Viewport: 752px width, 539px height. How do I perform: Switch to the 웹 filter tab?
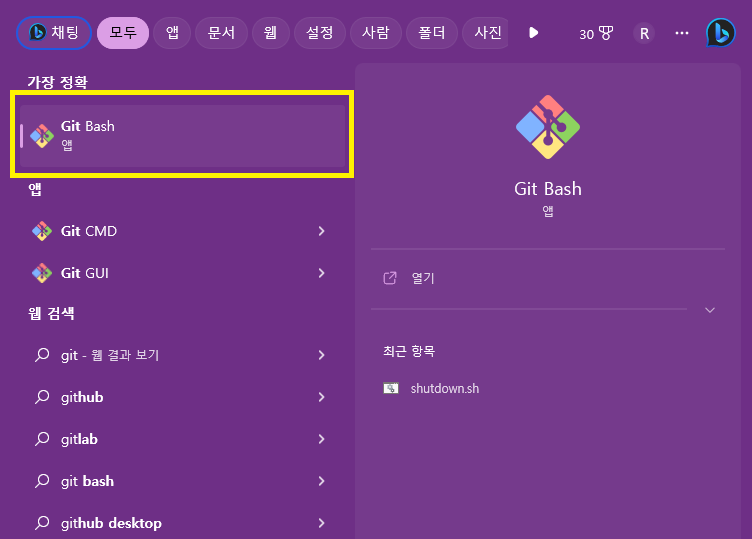270,33
